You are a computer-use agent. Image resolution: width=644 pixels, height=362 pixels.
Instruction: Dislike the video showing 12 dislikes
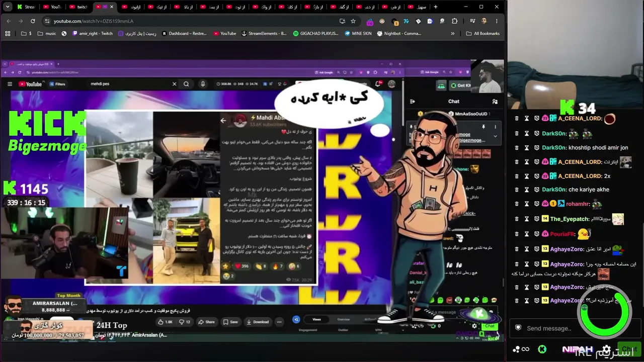(185, 322)
